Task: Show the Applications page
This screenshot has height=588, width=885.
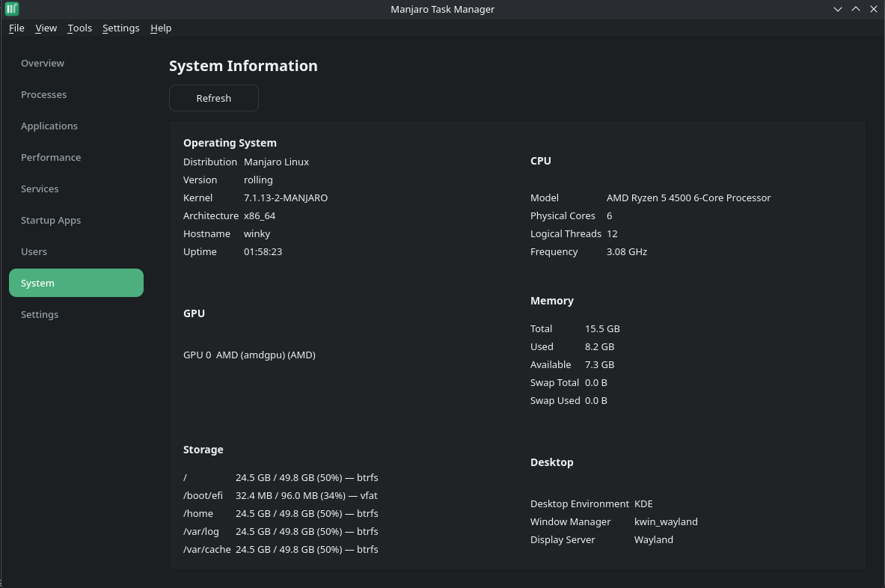Action: [x=76, y=126]
